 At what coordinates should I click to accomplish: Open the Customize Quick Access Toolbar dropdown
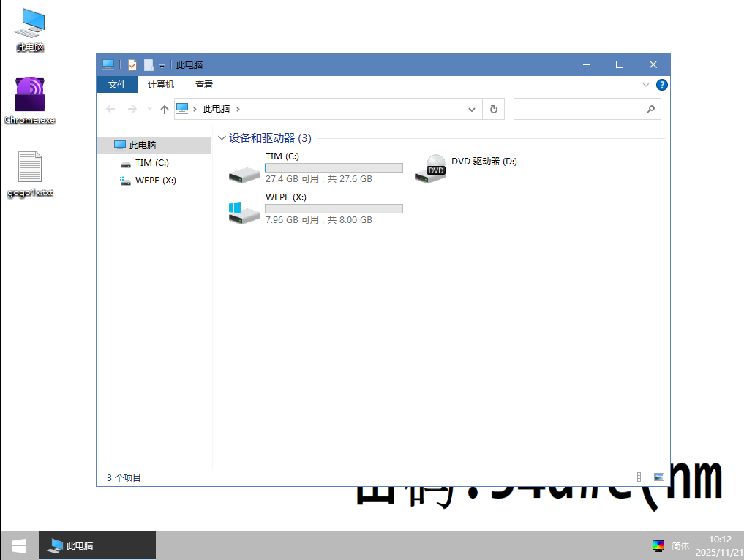(x=162, y=66)
